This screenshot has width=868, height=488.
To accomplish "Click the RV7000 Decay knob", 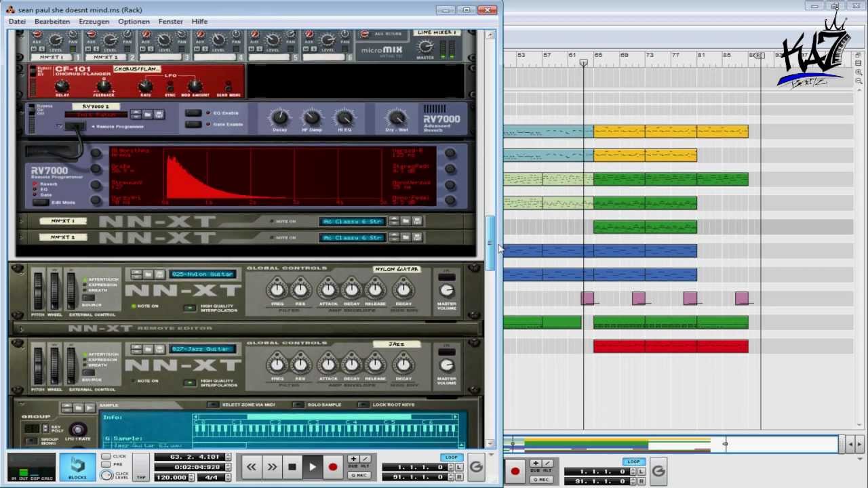I will [x=279, y=117].
